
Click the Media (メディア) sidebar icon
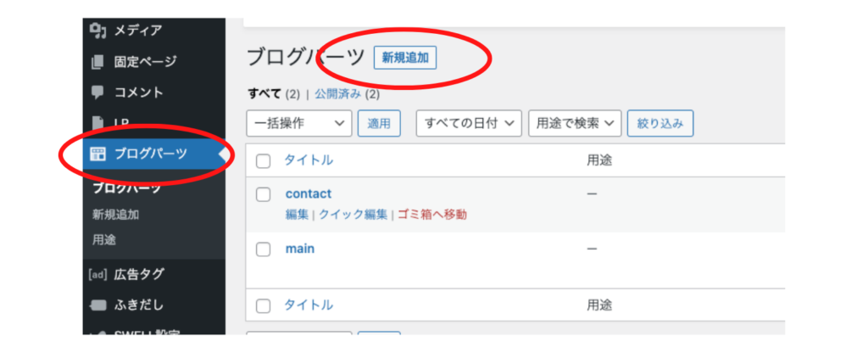(97, 31)
